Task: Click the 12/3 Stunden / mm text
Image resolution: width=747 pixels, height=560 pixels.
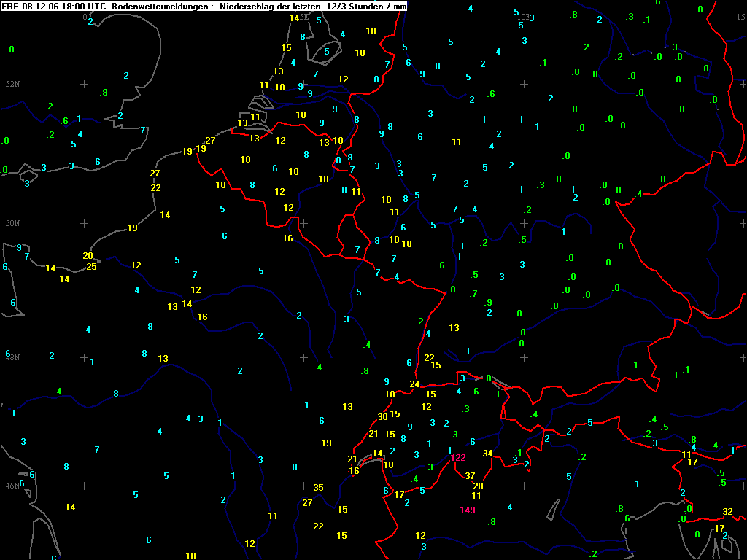Action: pyautogui.click(x=367, y=6)
